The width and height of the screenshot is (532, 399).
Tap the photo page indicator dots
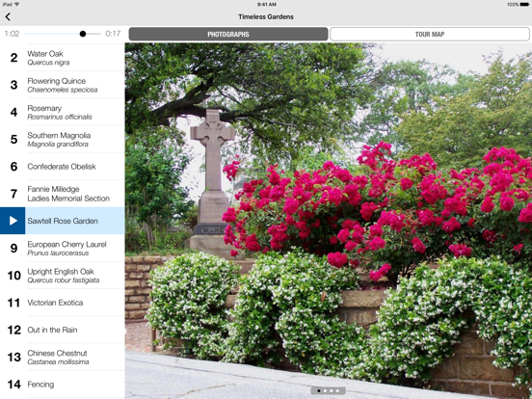pos(328,391)
